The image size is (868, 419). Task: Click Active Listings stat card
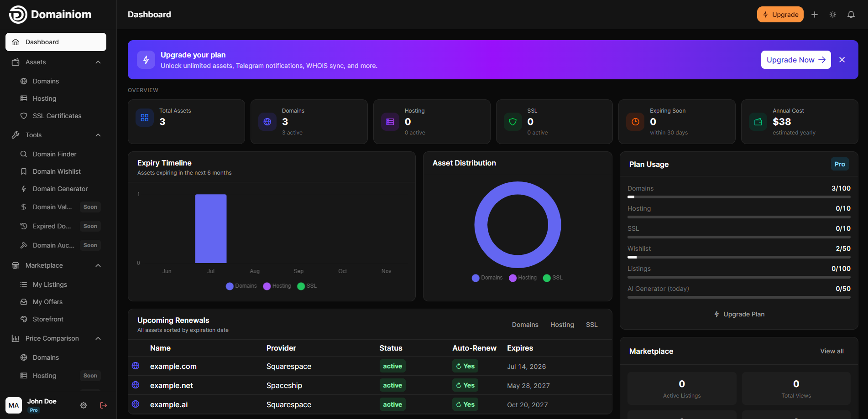[x=682, y=388]
